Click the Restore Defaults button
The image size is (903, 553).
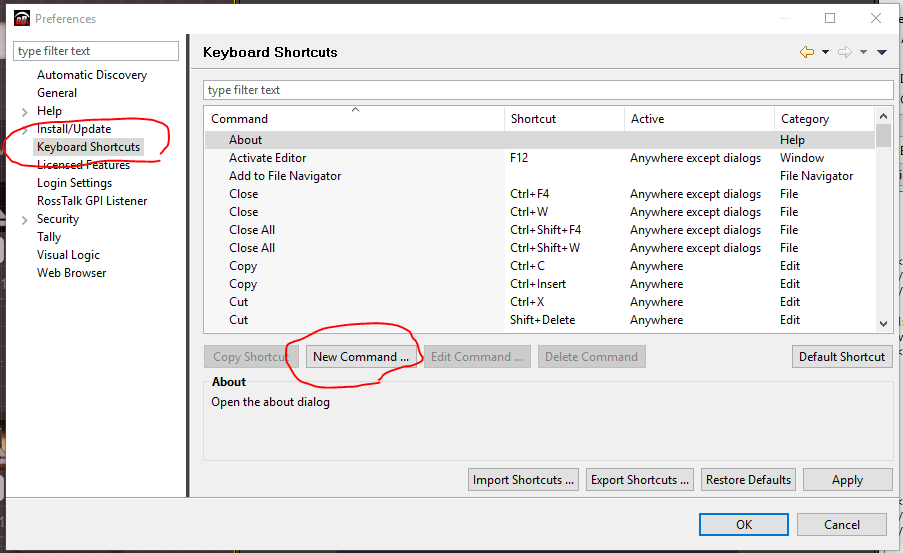pos(749,480)
